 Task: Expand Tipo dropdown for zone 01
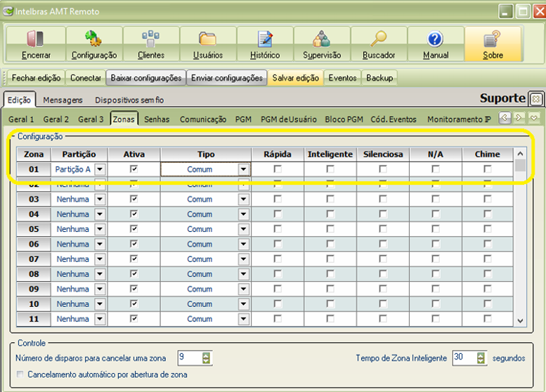[243, 169]
